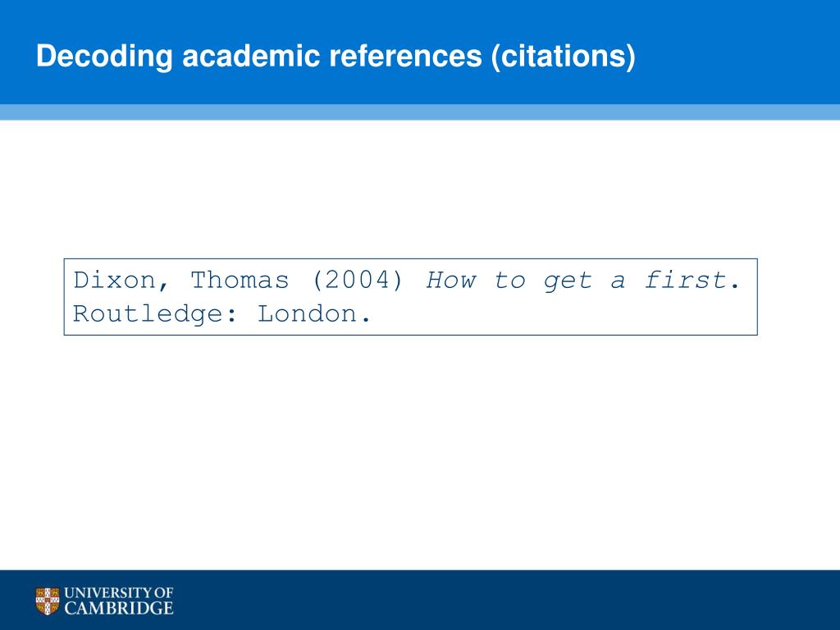Click the italic word to in the book title
840x630 pixels.
click(509, 281)
